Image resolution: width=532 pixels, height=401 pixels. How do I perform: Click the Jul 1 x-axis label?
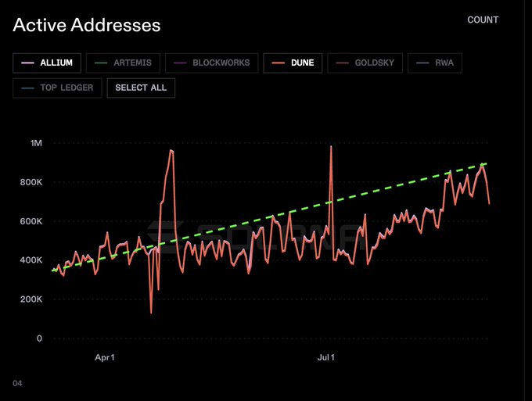326,357
